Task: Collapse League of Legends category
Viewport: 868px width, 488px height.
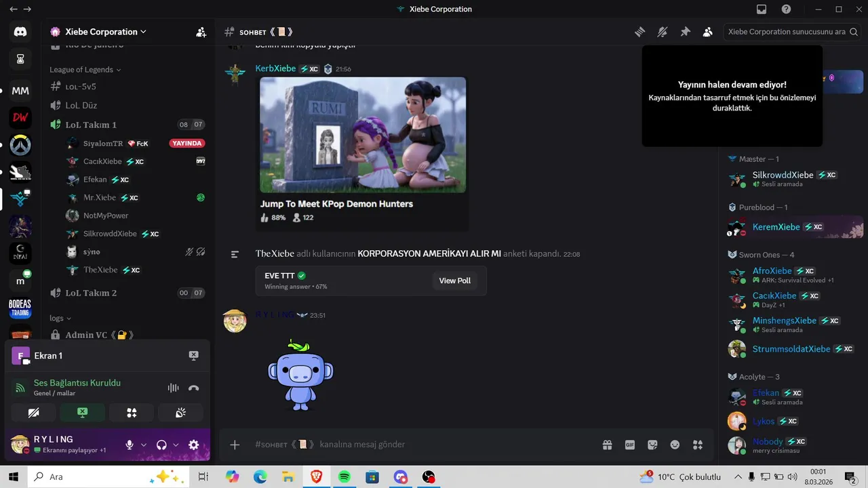Action: tap(85, 69)
